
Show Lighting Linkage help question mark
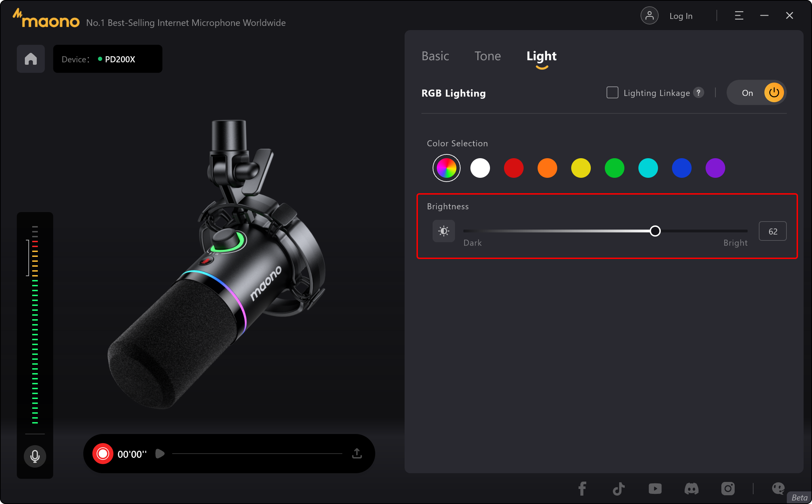pyautogui.click(x=699, y=93)
